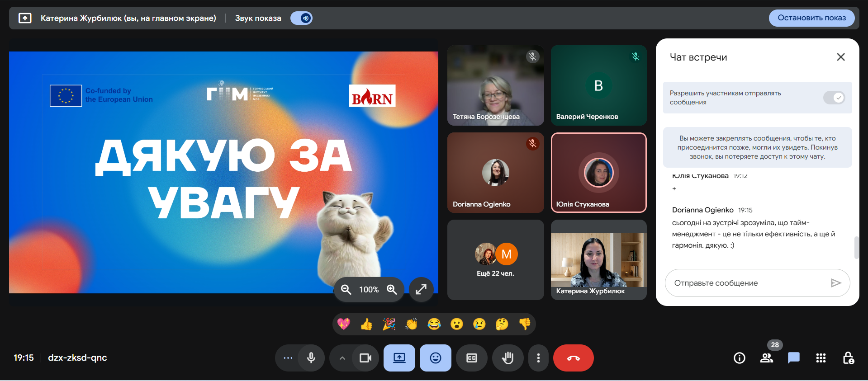Screen dimensions: 868x381
Task: Enable closed captions
Action: coord(471,358)
